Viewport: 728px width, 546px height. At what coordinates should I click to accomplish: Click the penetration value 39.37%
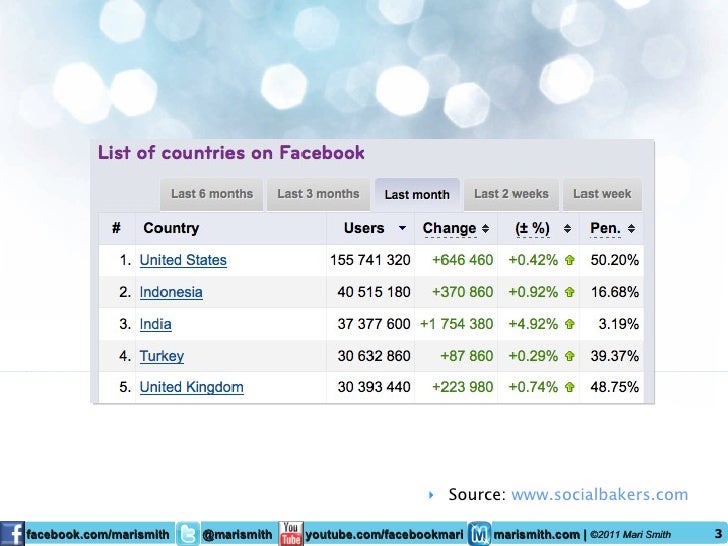click(615, 356)
